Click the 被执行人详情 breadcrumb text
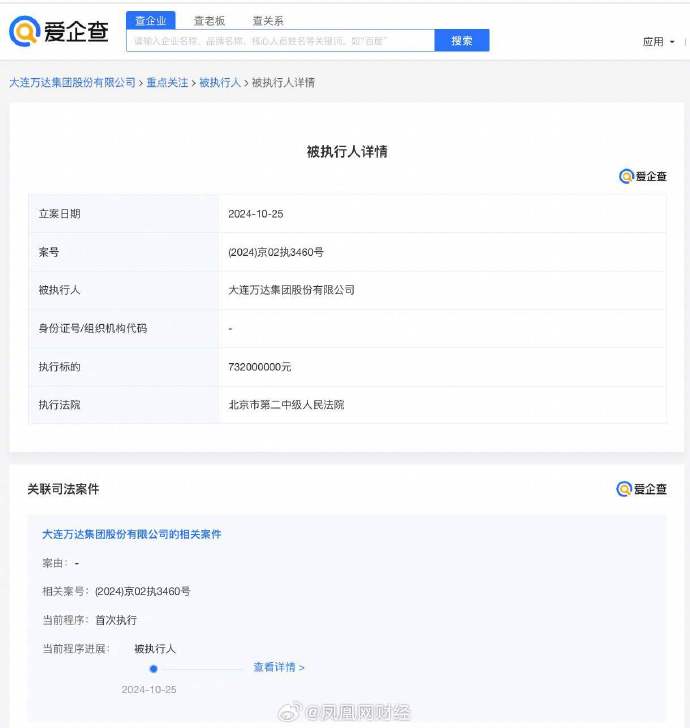Viewport: 690px width, 728px height. pos(283,83)
